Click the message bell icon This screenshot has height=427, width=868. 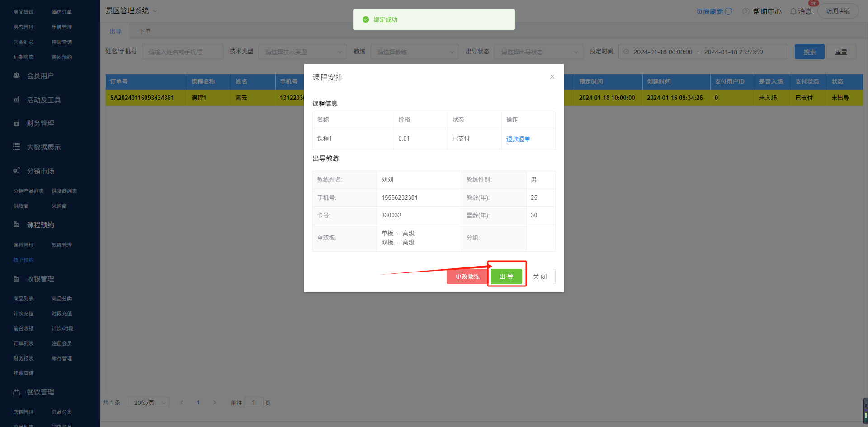pos(793,11)
